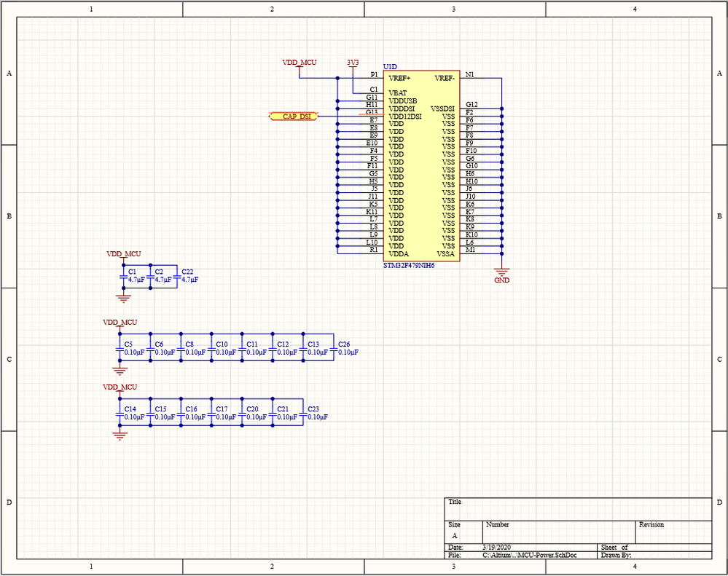Image resolution: width=728 pixels, height=576 pixels.
Task: Select the VDDA pin name
Action: pos(399,253)
